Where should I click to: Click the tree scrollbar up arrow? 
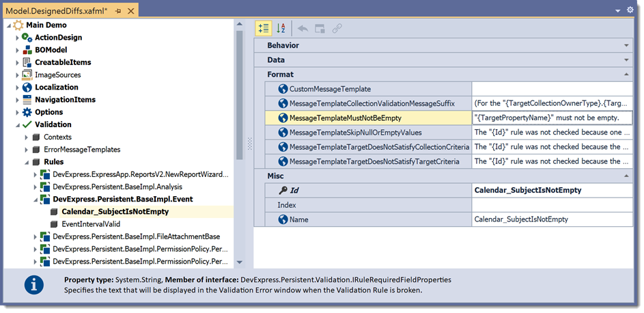click(240, 23)
